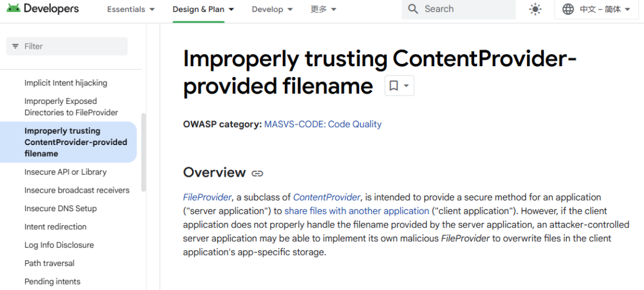Toggle the light/dark theme sun icon
Screen dimensions: 644x290
tap(535, 9)
